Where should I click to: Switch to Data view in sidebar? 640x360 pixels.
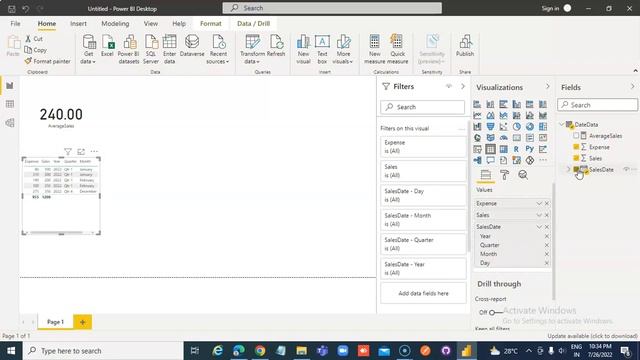pos(10,104)
